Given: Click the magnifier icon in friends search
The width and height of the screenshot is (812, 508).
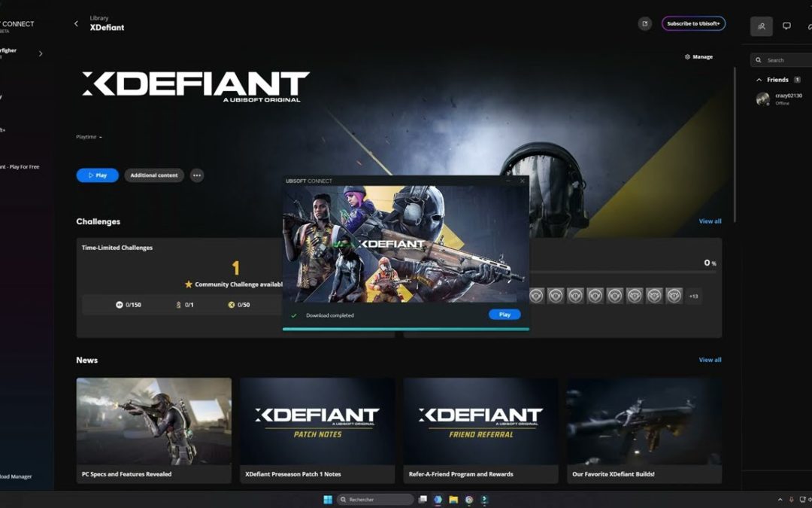Looking at the screenshot, I should click(x=758, y=60).
